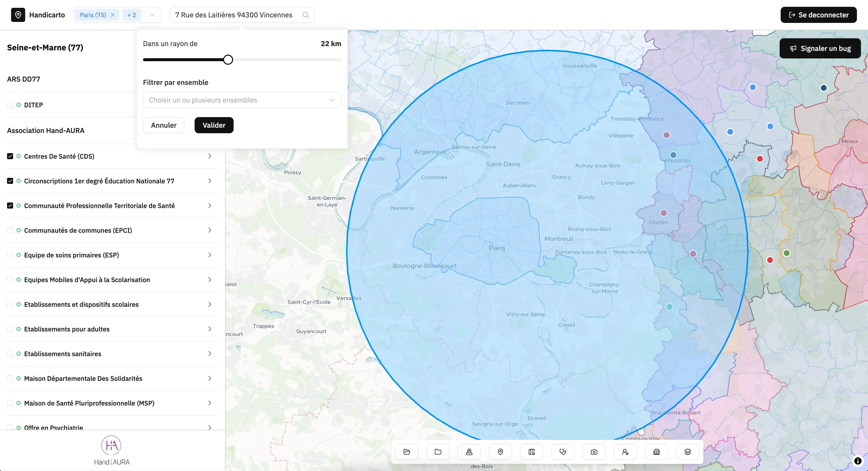868x471 pixels.
Task: Click the radius slider handle
Action: 228,60
